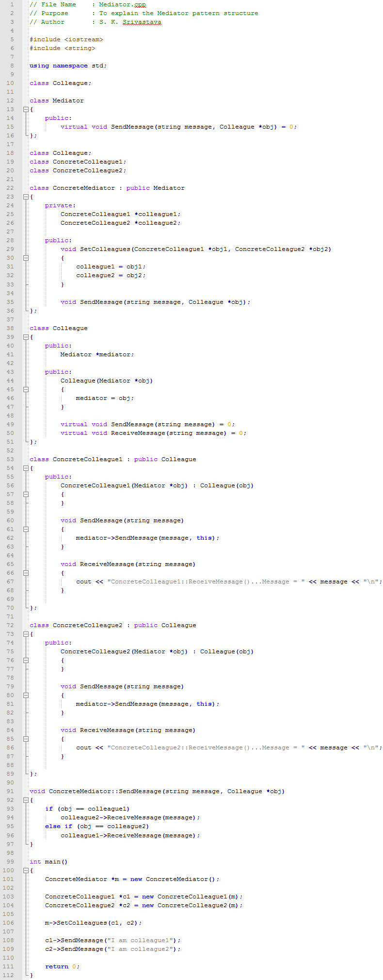Viewport: 383px width, 980px height.
Task: Click line number 1 in the gutter
Action: click(13, 4)
